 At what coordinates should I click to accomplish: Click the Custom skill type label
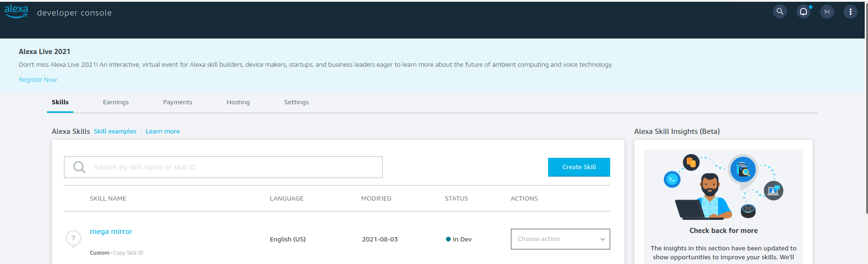coord(99,253)
